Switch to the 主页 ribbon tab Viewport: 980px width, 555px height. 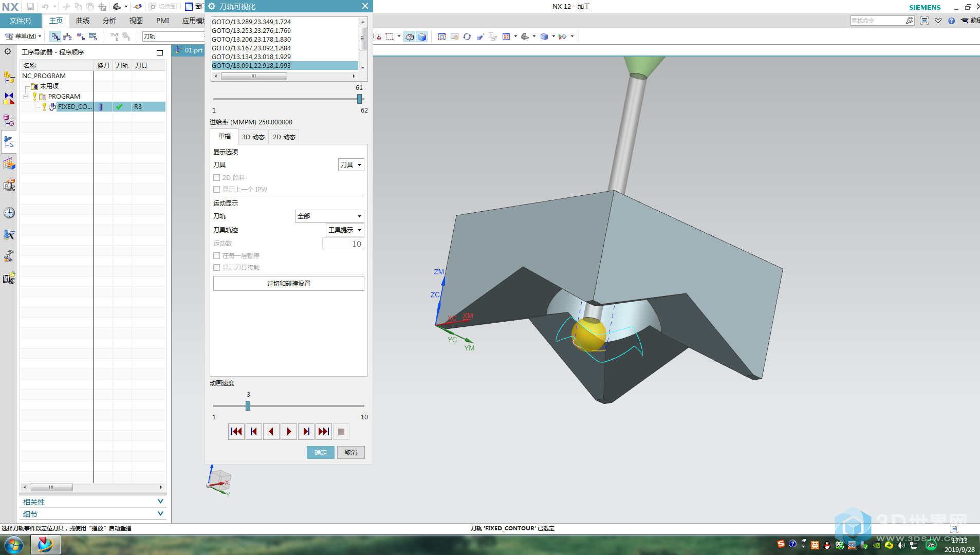coord(56,21)
